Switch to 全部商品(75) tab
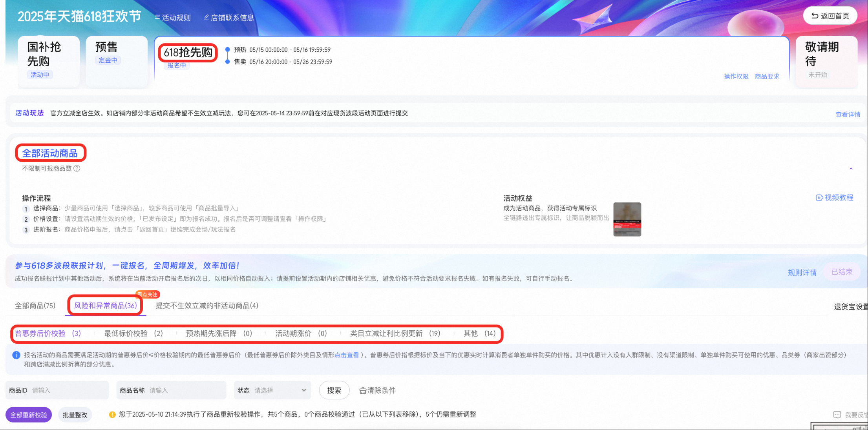The height and width of the screenshot is (430, 868). point(35,306)
